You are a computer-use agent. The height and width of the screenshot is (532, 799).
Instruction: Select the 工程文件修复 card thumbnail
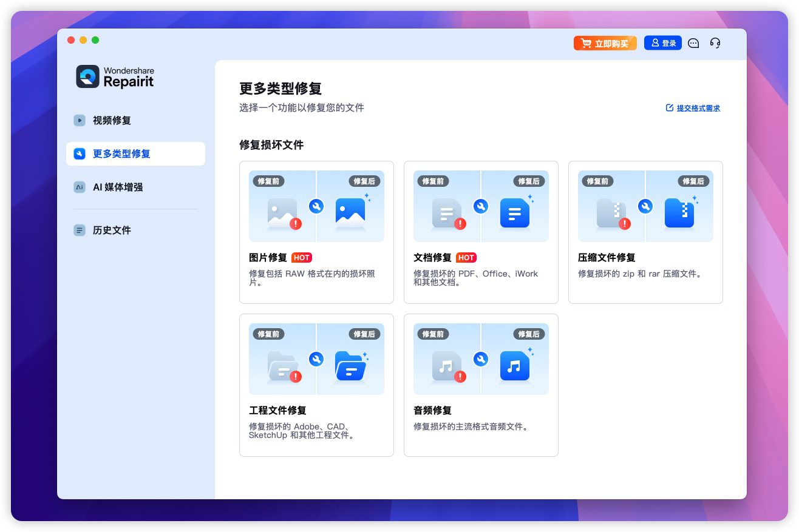[x=316, y=359]
